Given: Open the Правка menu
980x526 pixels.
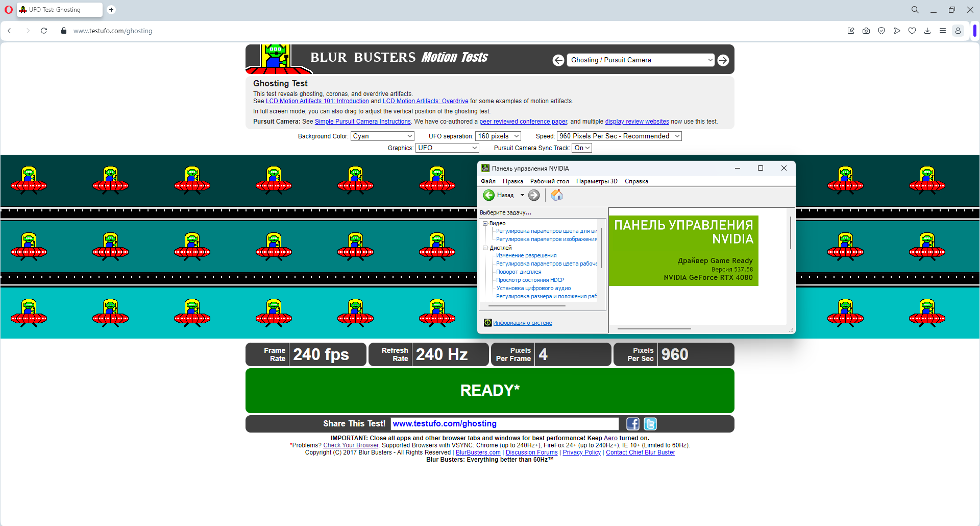Looking at the screenshot, I should click(x=512, y=181).
